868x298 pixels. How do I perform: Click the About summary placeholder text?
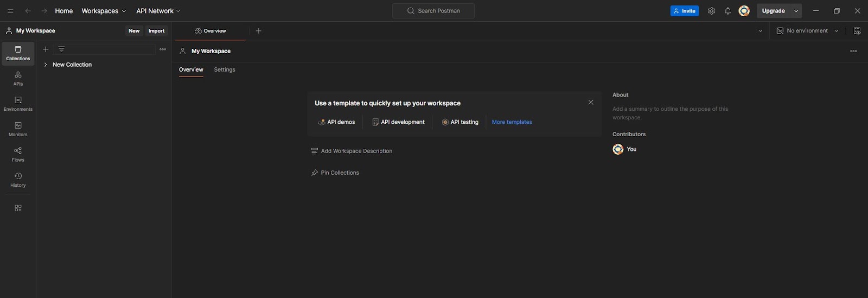click(x=671, y=113)
